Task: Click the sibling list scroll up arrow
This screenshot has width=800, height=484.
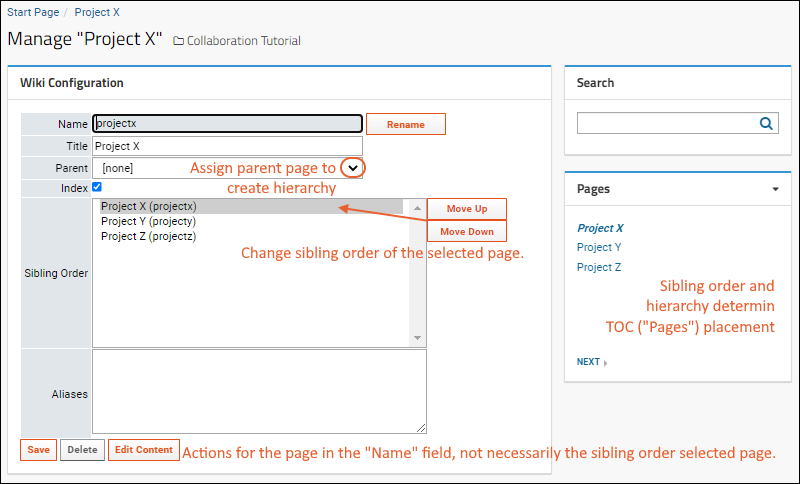Action: pyautogui.click(x=417, y=208)
